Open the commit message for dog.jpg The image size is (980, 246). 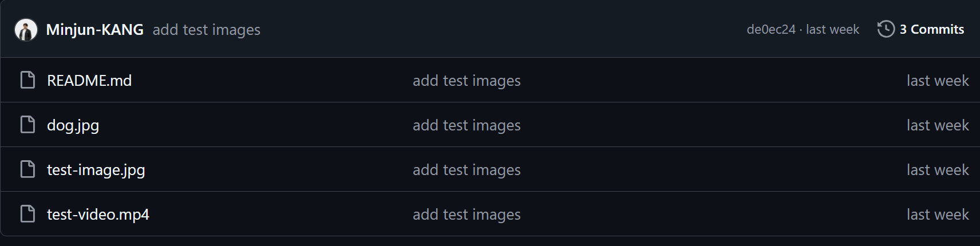467,125
